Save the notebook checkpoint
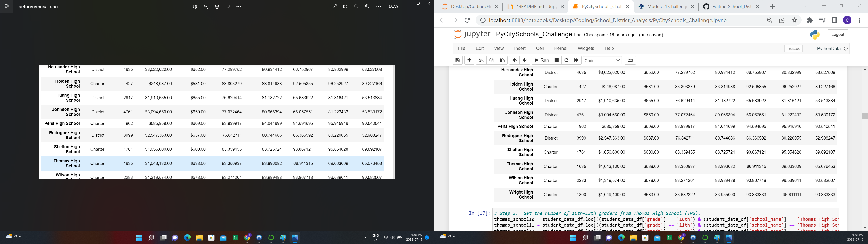 pyautogui.click(x=458, y=60)
